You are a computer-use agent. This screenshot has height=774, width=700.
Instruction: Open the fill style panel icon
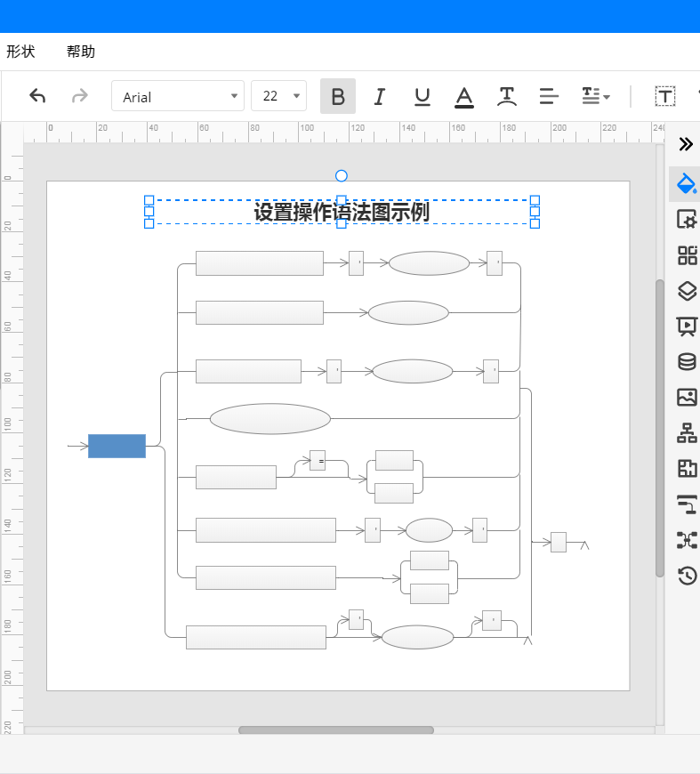pos(686,183)
